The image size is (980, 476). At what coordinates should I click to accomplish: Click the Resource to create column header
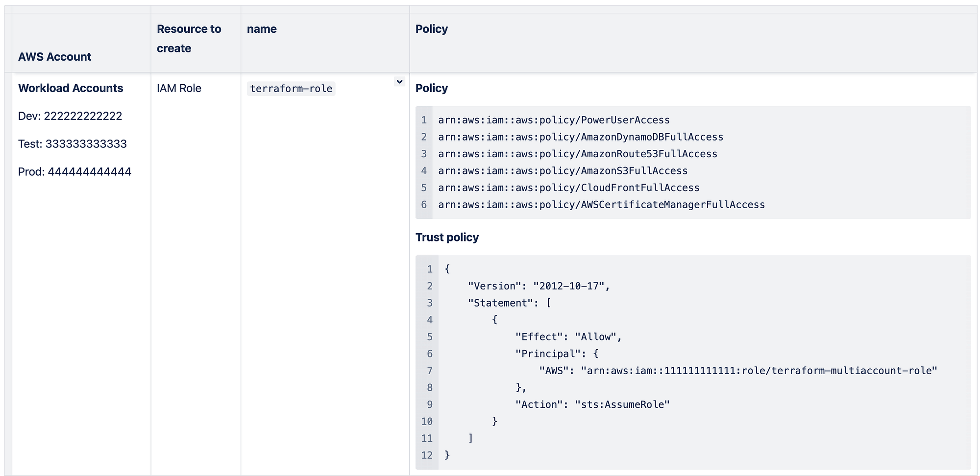(189, 38)
